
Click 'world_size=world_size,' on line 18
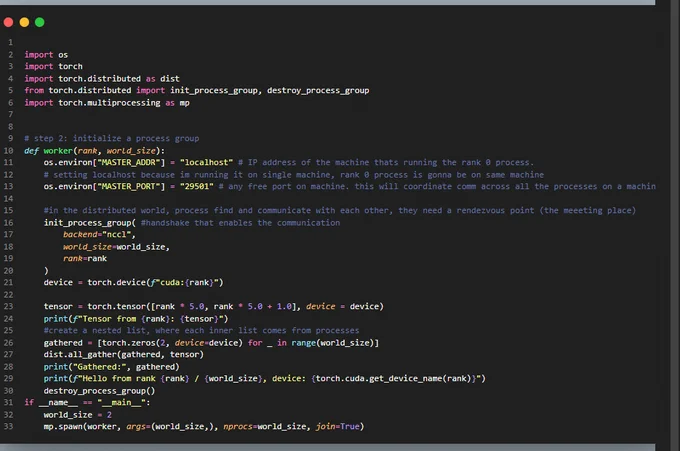116,247
